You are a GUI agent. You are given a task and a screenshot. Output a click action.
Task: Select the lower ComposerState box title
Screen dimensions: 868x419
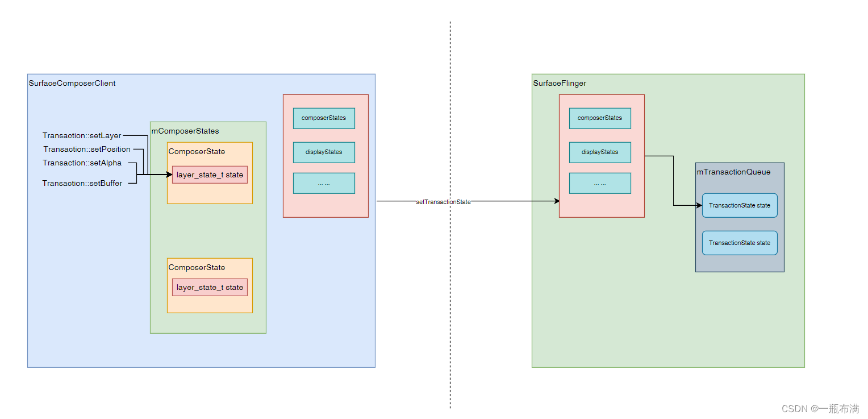[x=197, y=268]
